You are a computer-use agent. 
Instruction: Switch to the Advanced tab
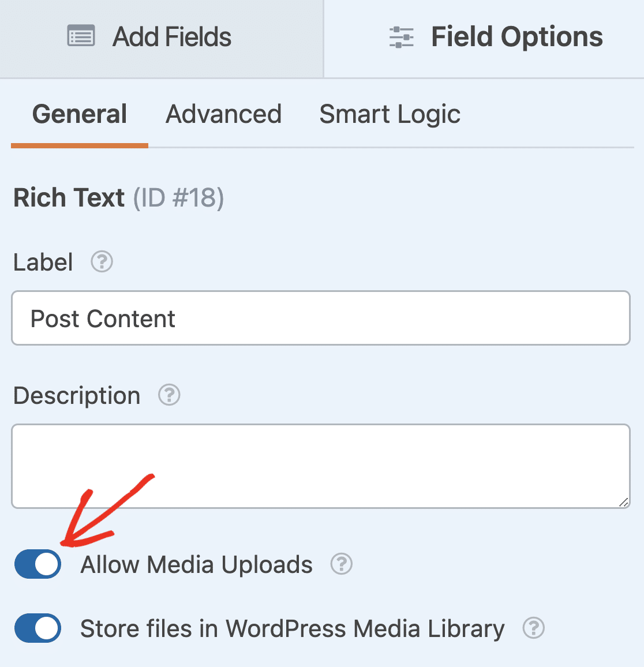click(x=223, y=114)
